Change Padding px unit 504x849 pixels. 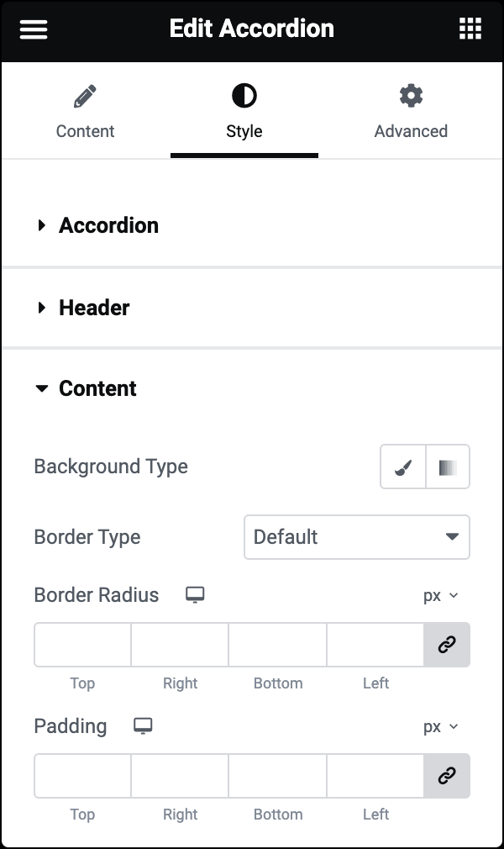click(x=441, y=726)
